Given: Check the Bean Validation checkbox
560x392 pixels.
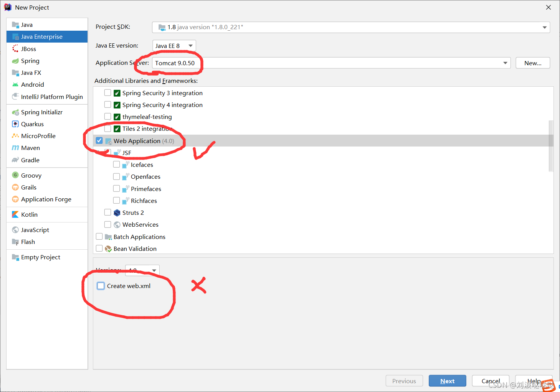Looking at the screenshot, I should [x=99, y=249].
